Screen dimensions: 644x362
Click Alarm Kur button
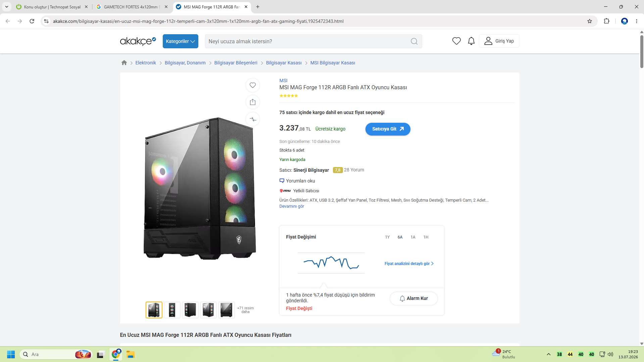(x=413, y=299)
